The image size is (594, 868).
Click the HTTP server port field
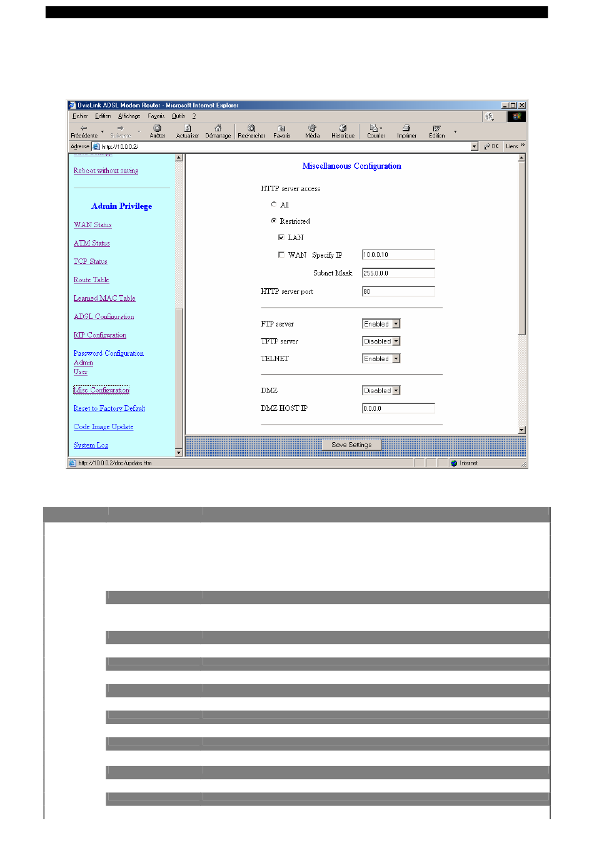click(x=398, y=291)
